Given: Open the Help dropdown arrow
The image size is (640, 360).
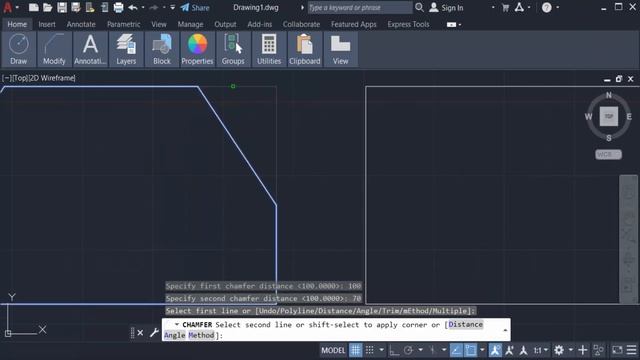Looking at the screenshot, I should 558,7.
